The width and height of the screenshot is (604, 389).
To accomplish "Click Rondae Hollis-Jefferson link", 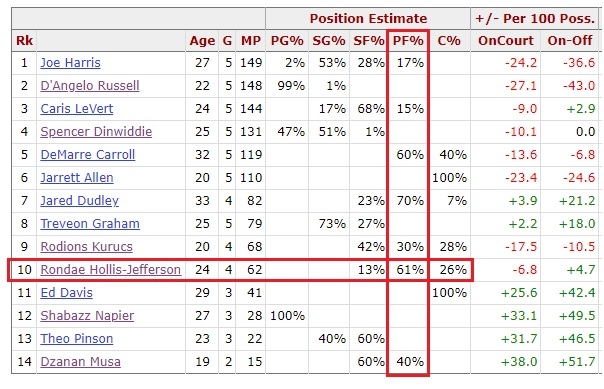I will pos(111,270).
